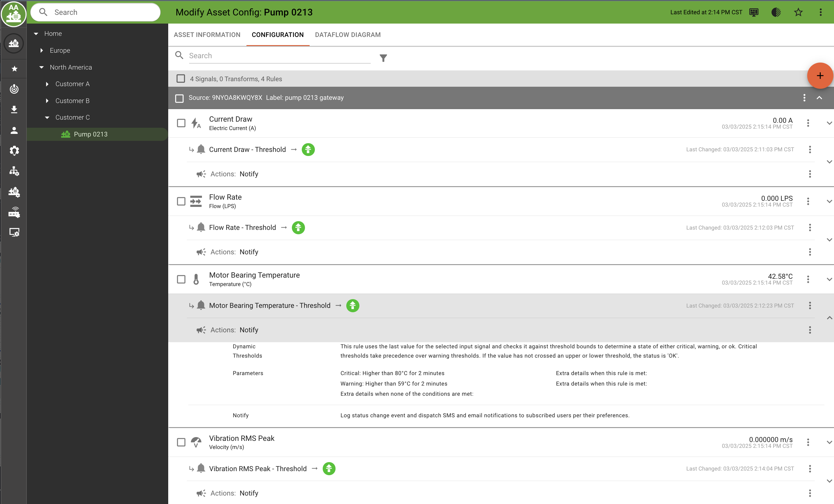Click the megaphone Actions icon under Flow Rate

click(201, 251)
